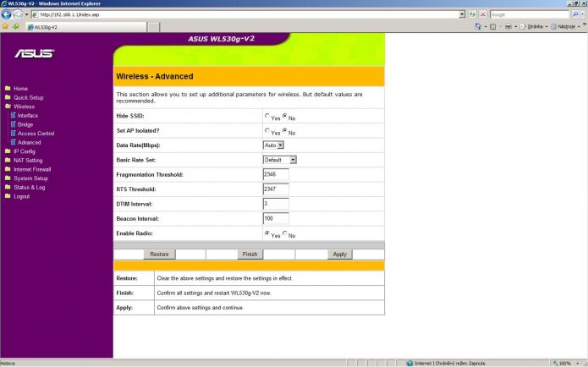Screen dimensions: 588x367
Task: Set Hide SSID to No
Action: point(285,116)
